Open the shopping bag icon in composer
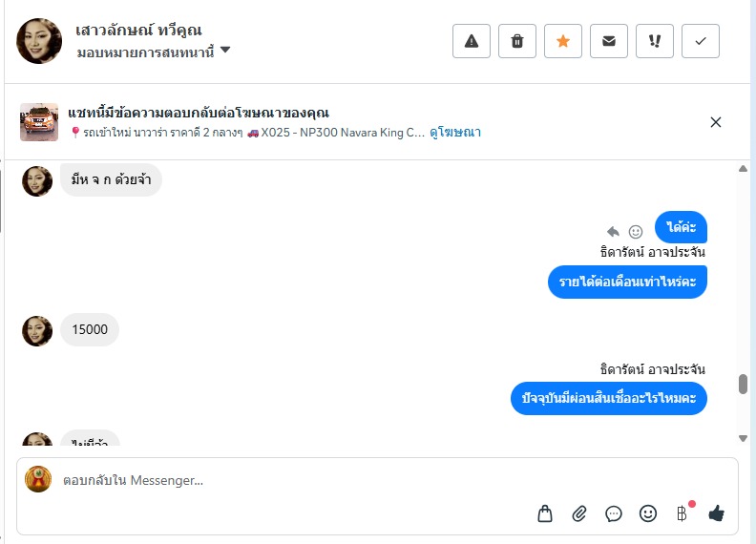This screenshot has height=544, width=756. (x=545, y=514)
